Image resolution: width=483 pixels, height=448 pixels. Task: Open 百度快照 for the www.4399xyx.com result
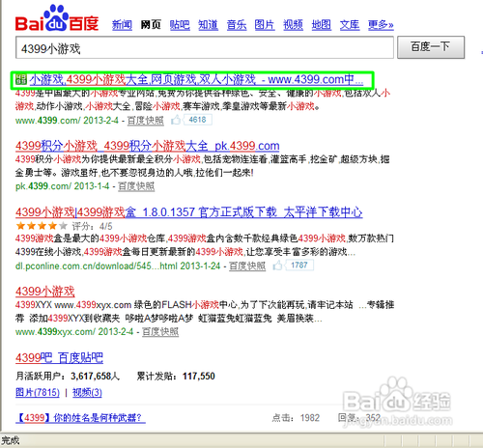pos(160,332)
